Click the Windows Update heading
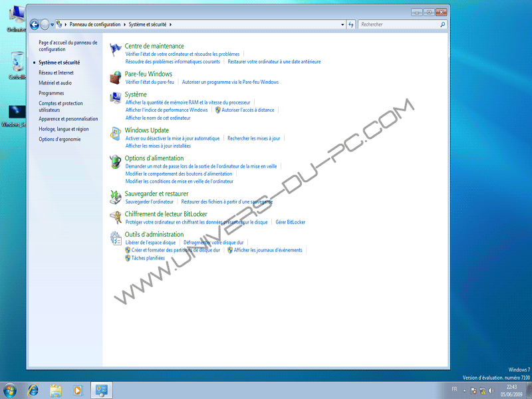The image size is (532, 399). 146,130
